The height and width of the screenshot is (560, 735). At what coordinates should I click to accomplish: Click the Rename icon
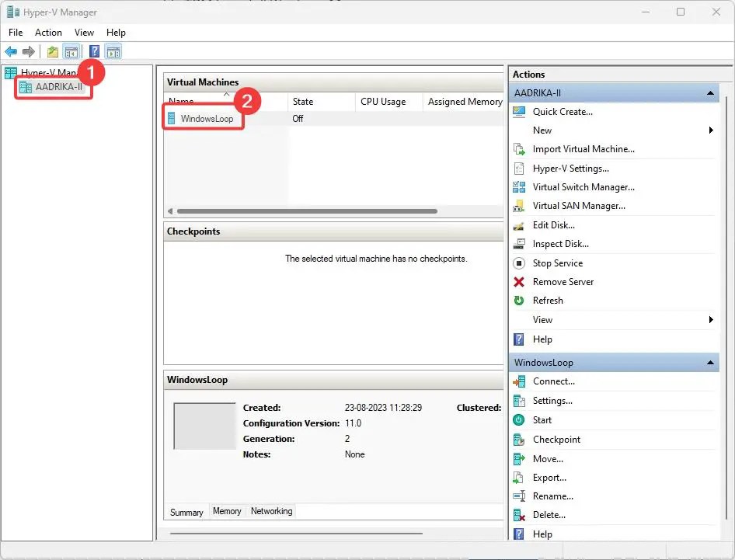coord(519,496)
